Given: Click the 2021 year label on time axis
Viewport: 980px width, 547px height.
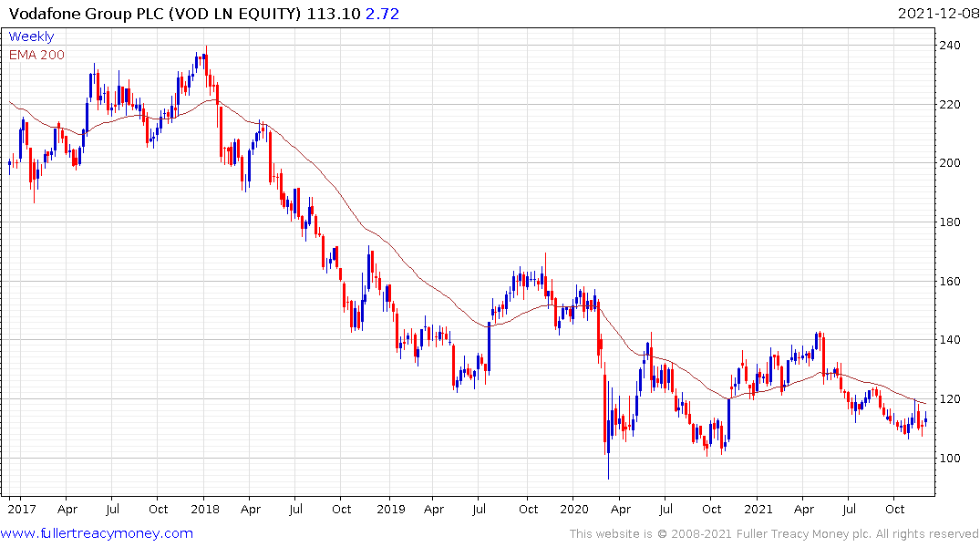Looking at the screenshot, I should coord(758,509).
